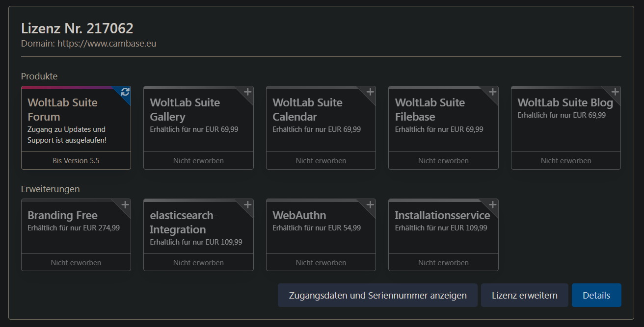Add elasticsearch-Integration via plus icon
644x327 pixels.
248,204
